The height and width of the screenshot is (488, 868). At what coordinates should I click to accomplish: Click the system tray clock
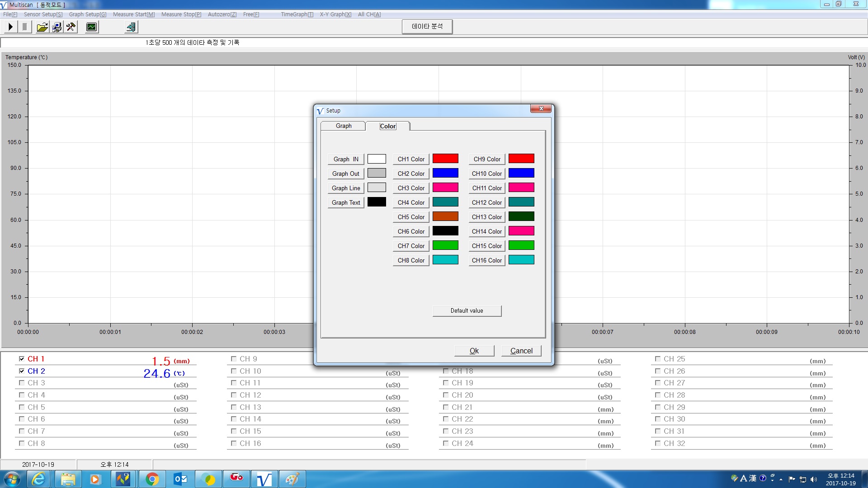click(x=840, y=479)
